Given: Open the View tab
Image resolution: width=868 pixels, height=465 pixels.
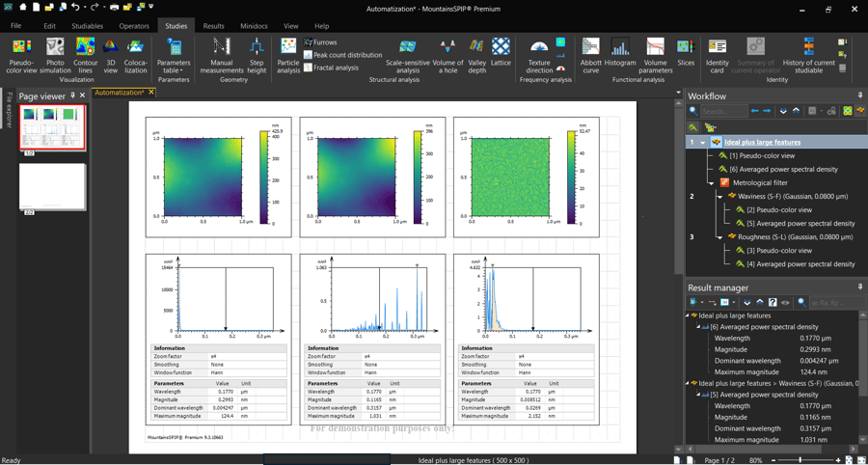Looking at the screenshot, I should [290, 25].
